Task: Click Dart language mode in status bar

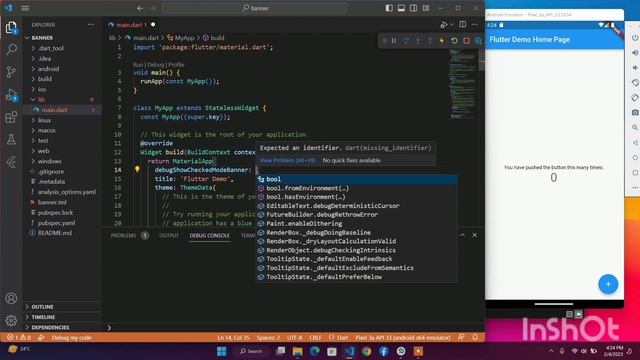Action: [342, 338]
